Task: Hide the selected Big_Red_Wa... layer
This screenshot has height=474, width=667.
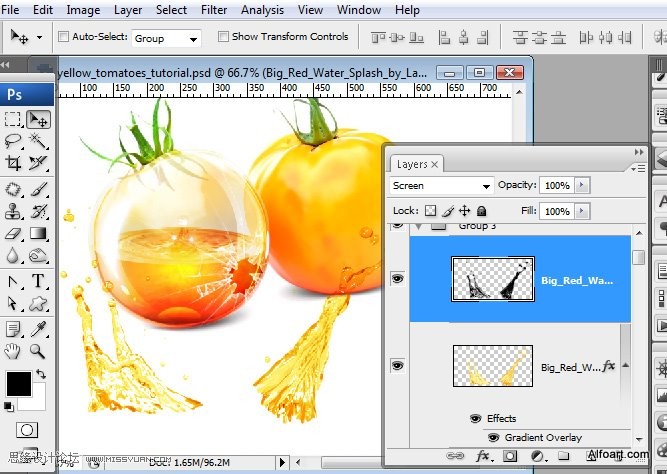Action: point(397,279)
